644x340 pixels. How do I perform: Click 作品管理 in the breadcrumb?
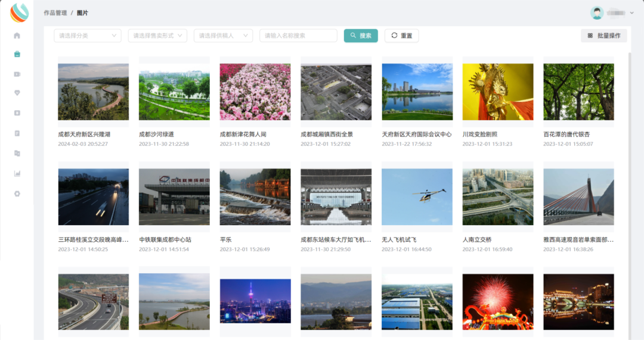pos(55,13)
